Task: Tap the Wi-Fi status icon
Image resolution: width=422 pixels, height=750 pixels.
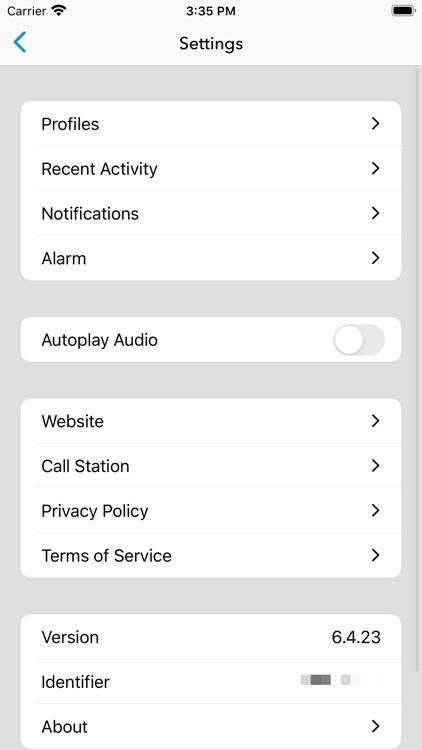Action: pos(59,11)
